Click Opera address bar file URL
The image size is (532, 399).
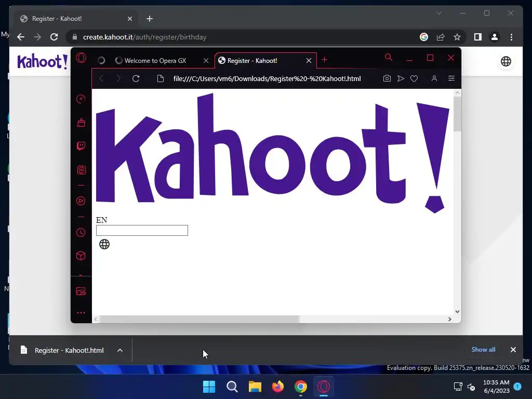[x=267, y=79]
